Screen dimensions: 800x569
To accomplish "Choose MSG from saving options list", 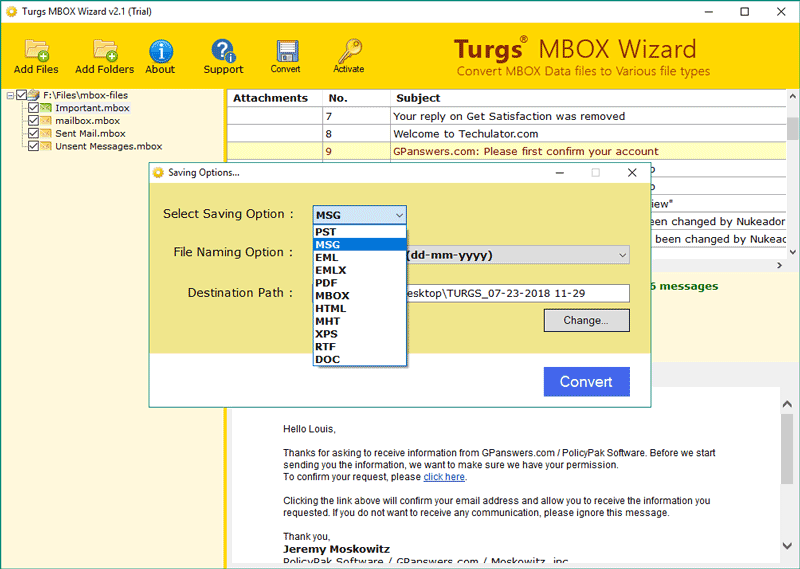I will tap(360, 244).
